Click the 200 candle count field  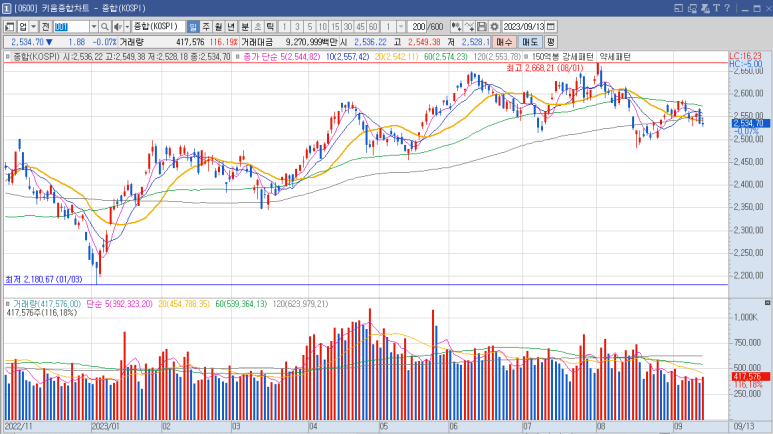(x=419, y=27)
